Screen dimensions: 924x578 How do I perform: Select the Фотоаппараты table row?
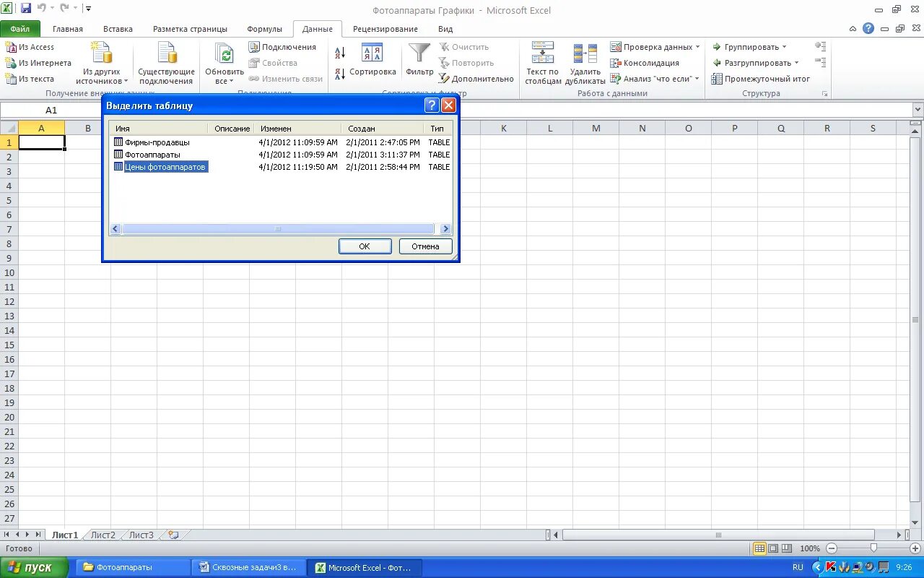[282, 155]
